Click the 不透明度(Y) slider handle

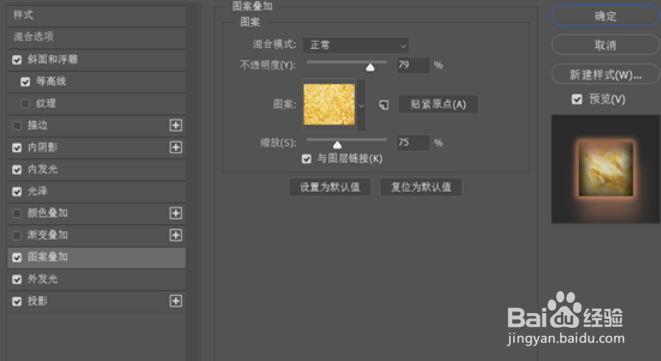pyautogui.click(x=370, y=67)
